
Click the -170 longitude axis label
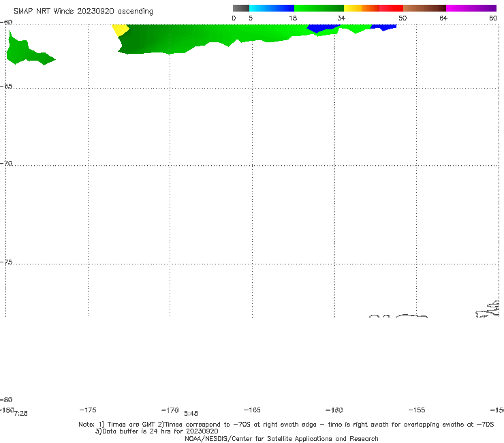tap(170, 410)
